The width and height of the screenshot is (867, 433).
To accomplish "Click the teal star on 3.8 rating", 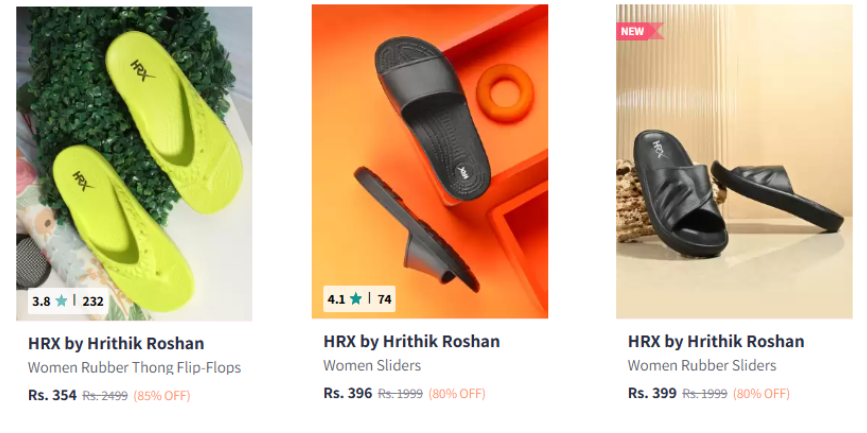I will 61,301.
